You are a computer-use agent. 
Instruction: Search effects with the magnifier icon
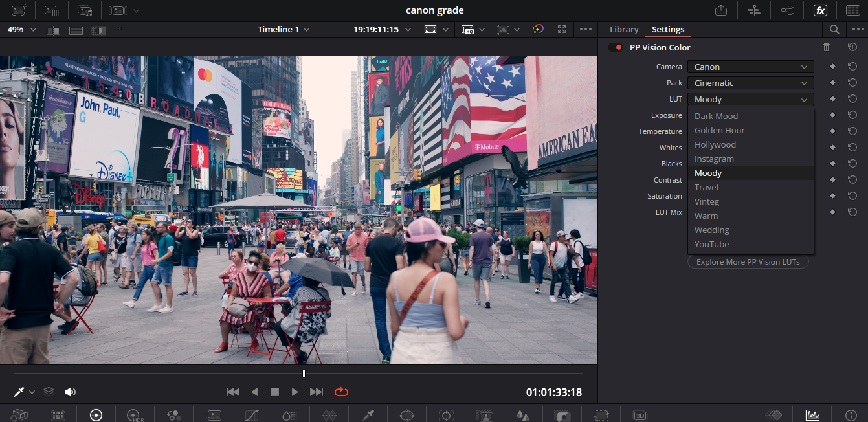pos(834,30)
